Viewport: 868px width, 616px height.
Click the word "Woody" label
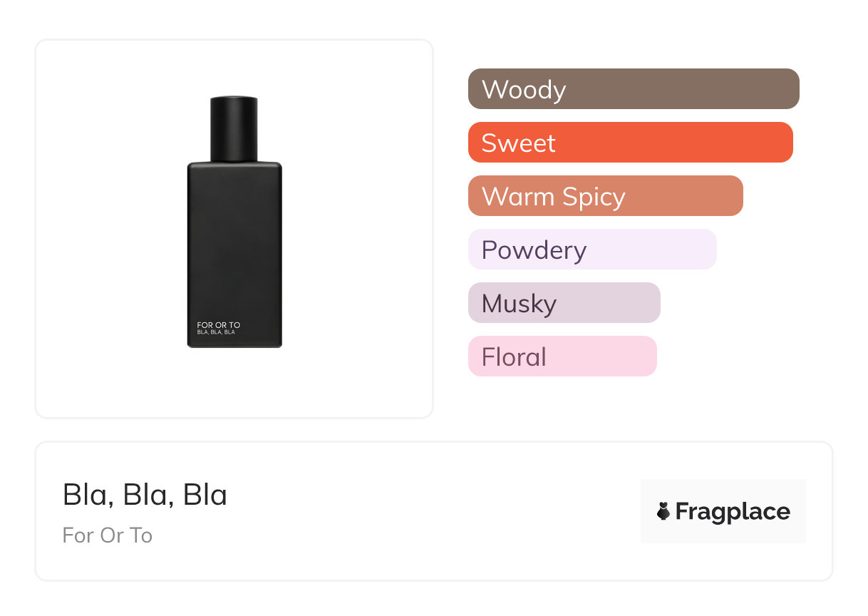524,90
